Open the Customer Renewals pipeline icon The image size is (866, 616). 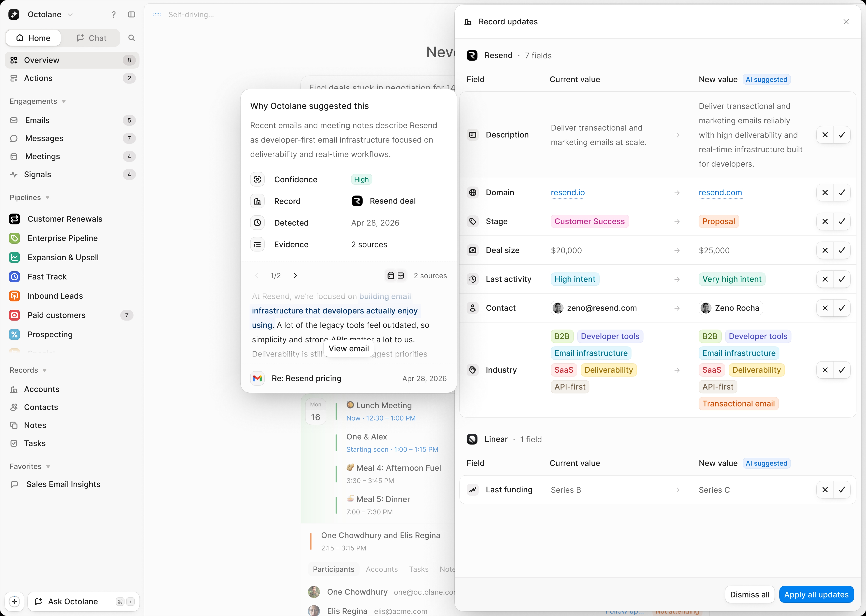[14, 219]
